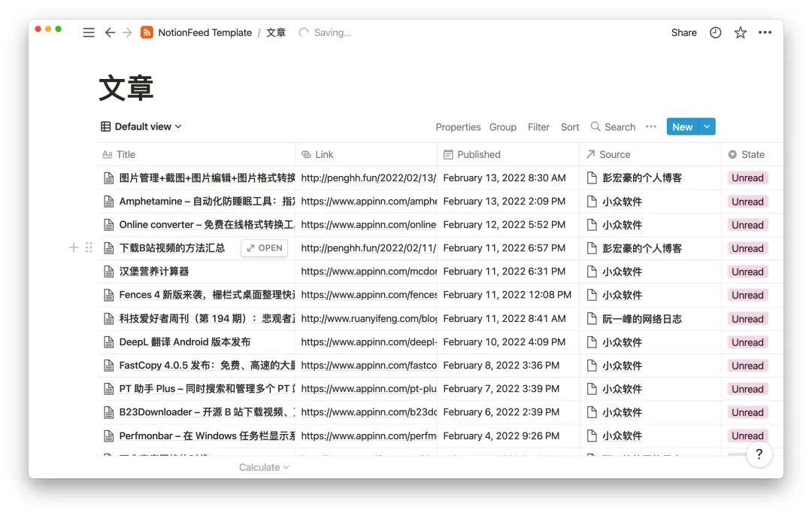The width and height of the screenshot is (812, 516).
Task: Open page history via the clock icon
Action: 714,32
